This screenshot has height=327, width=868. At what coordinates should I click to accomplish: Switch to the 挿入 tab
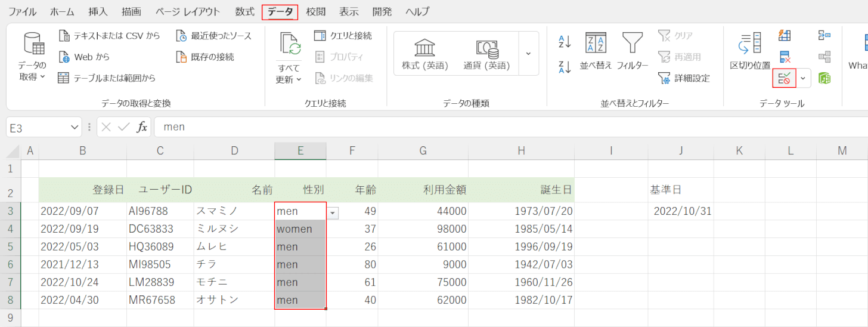98,11
